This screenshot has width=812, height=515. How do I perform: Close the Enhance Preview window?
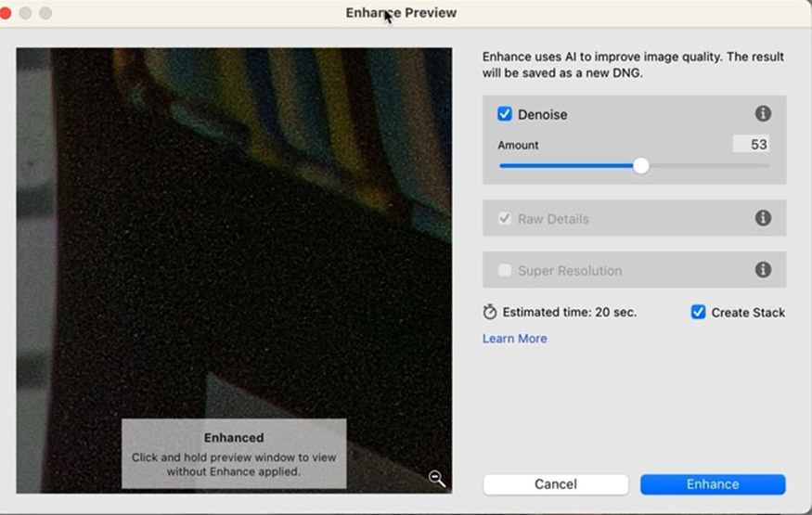tap(6, 12)
